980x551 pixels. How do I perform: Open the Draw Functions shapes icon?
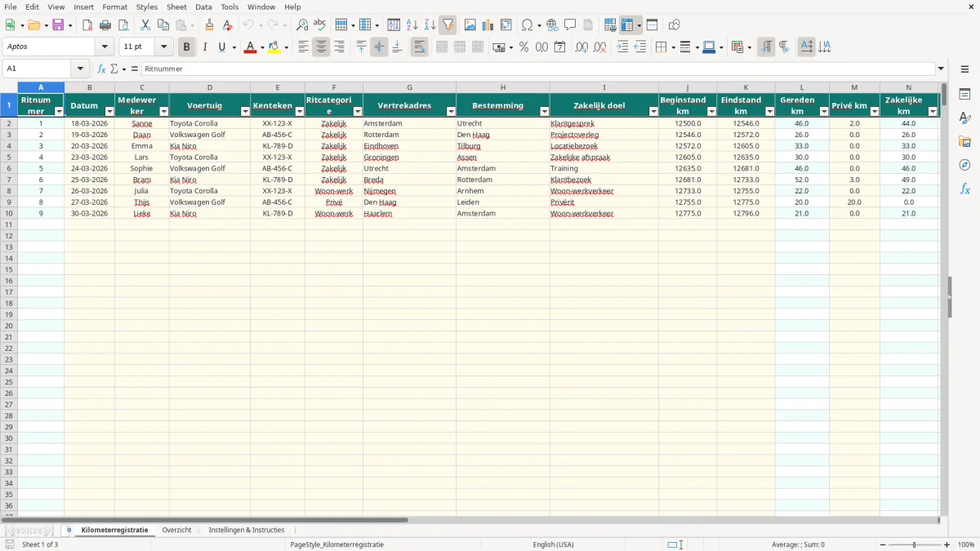point(675,25)
